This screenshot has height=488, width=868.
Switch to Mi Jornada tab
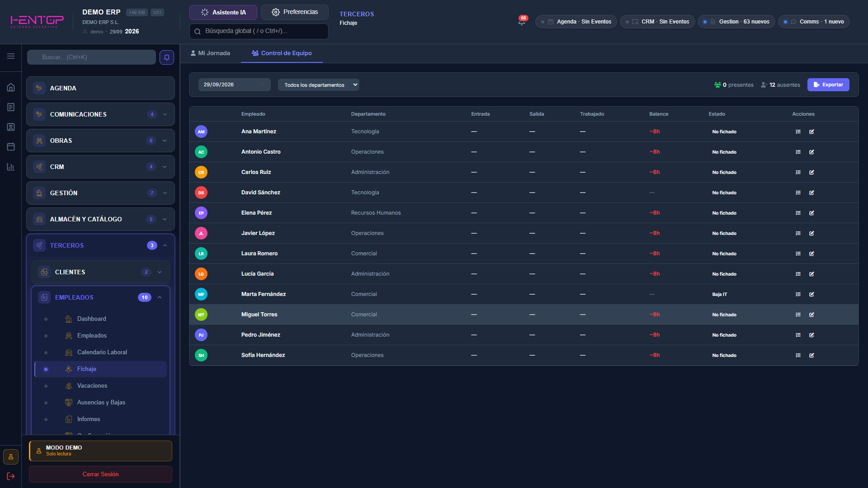click(210, 53)
